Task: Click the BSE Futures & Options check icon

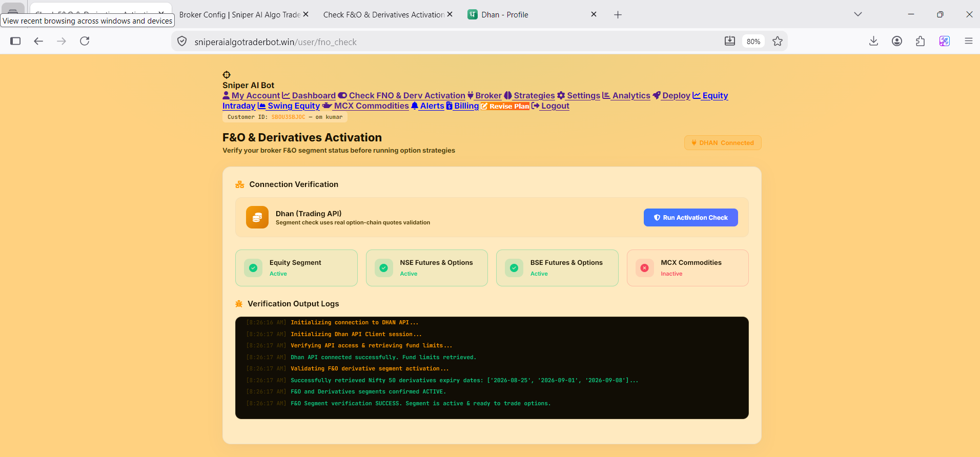Action: [514, 267]
